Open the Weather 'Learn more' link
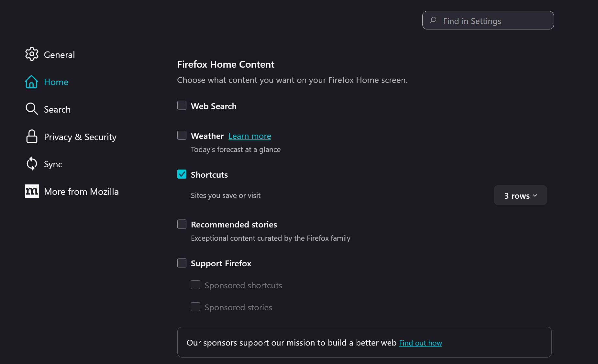 tap(249, 136)
